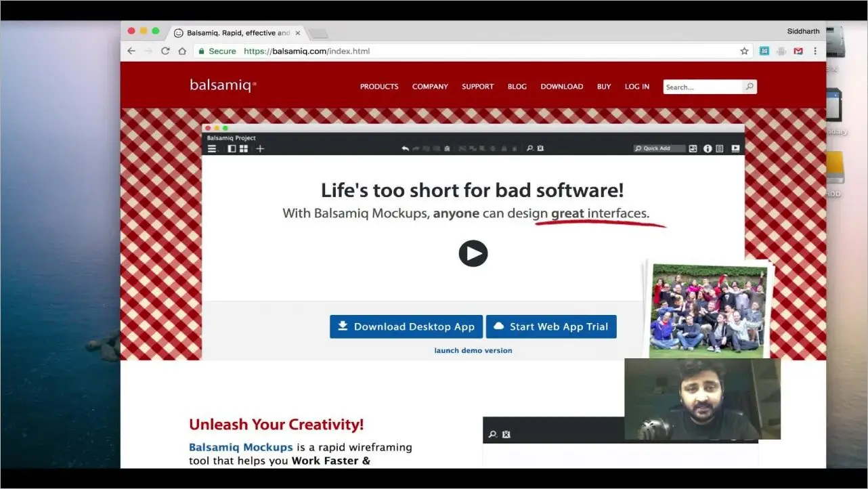Click the presentation mode icon in the mockup toolbar

(735, 148)
